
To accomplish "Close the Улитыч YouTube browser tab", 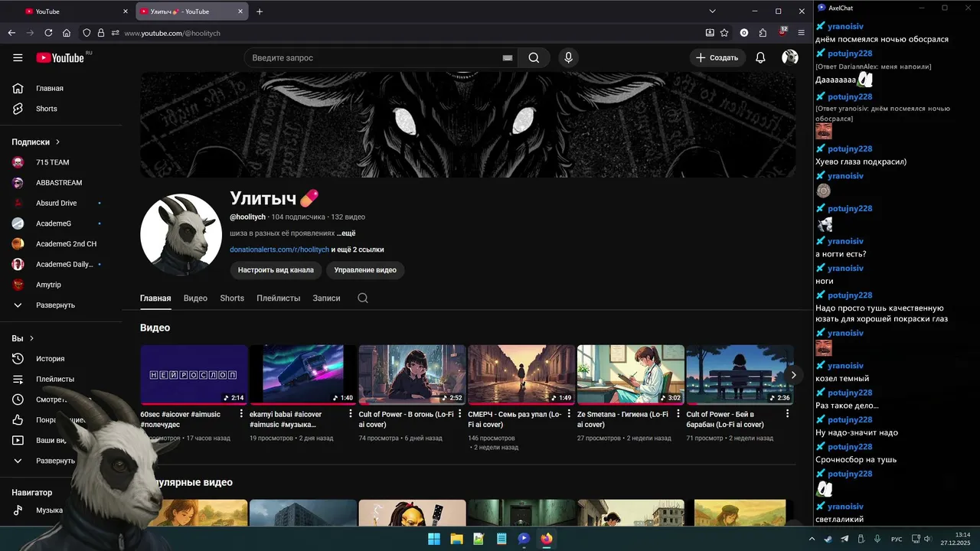I will coord(240,11).
